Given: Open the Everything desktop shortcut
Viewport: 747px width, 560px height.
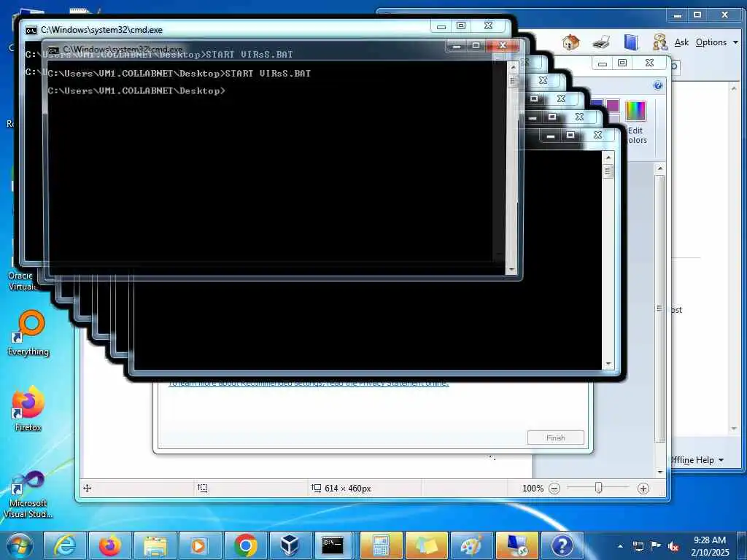Looking at the screenshot, I should (x=28, y=334).
